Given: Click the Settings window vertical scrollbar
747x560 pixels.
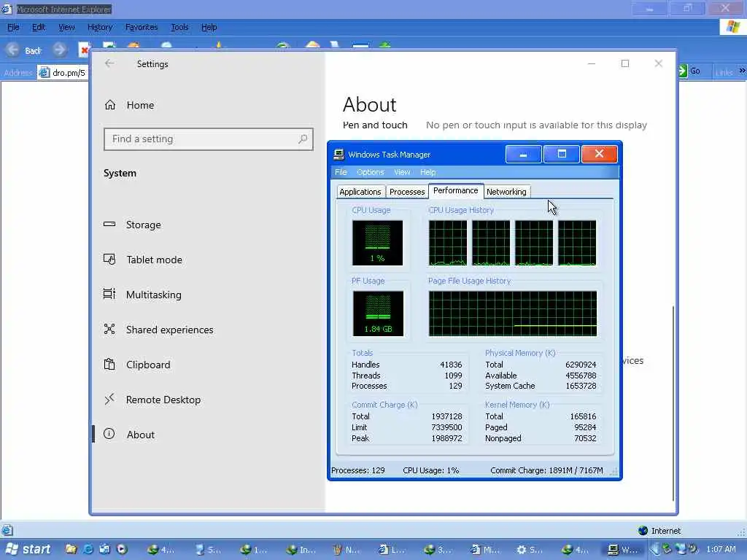Looking at the screenshot, I should [673, 402].
